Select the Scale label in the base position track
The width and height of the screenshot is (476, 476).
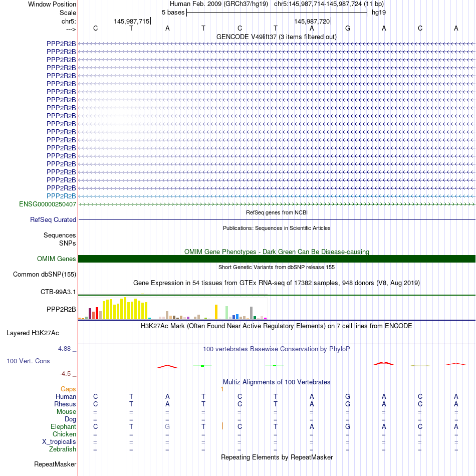click(x=68, y=13)
